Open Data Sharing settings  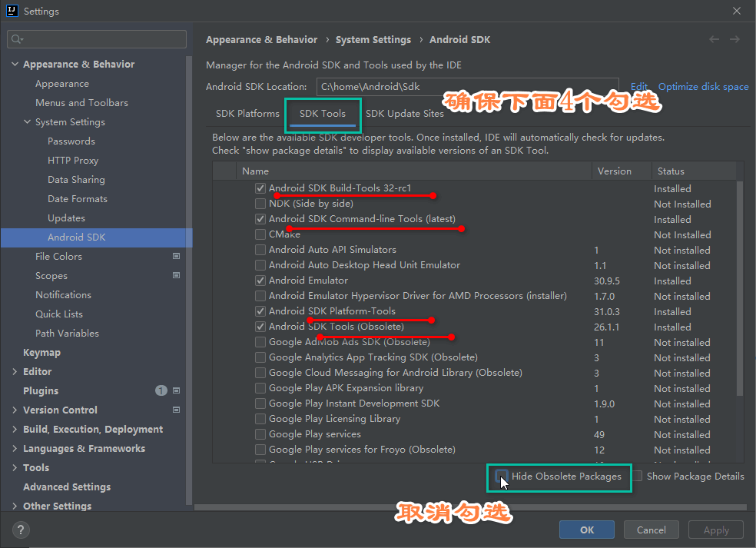pyautogui.click(x=76, y=179)
